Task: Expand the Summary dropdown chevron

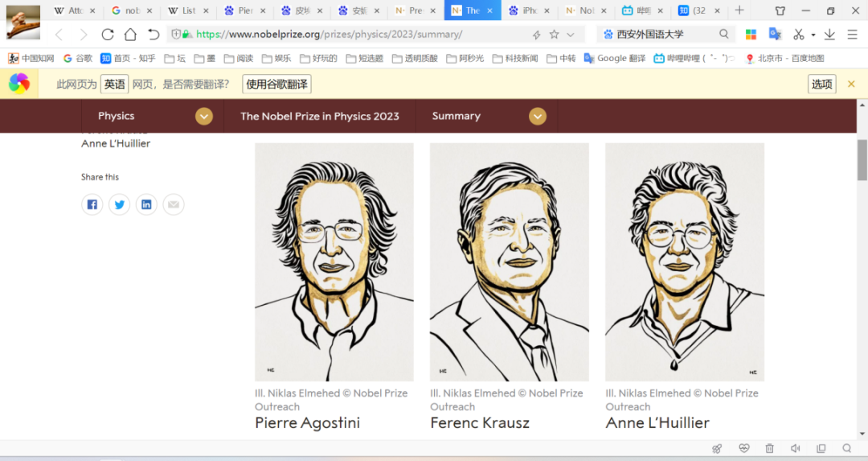Action: pos(538,116)
